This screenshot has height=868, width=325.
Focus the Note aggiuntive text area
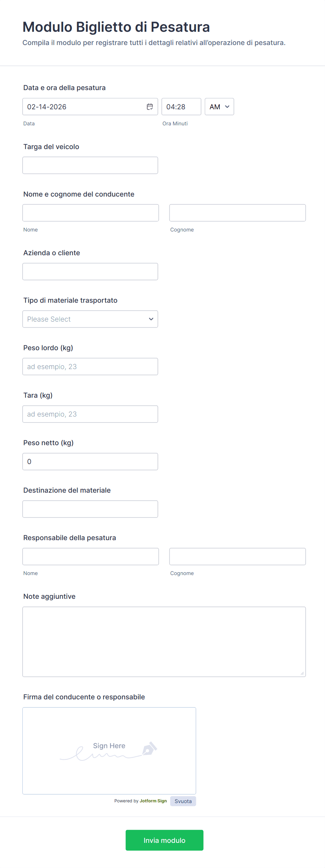164,642
